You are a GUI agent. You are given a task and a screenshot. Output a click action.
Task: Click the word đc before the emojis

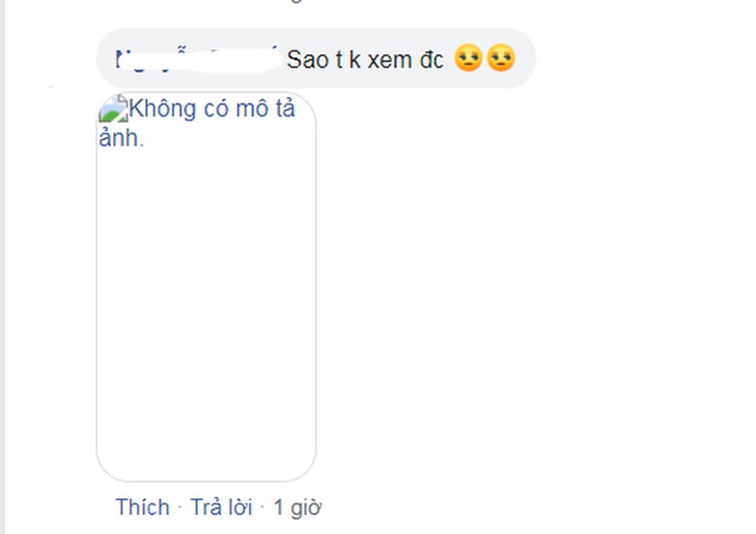tap(431, 60)
